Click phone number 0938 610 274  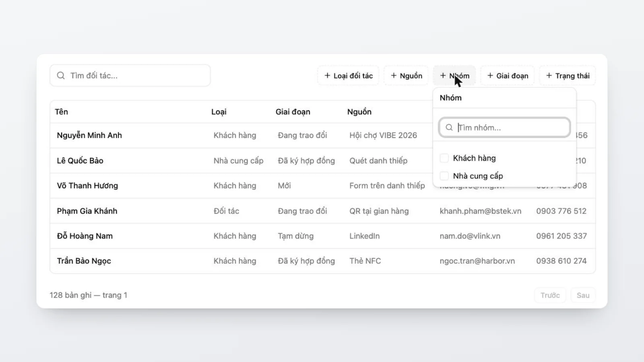561,261
